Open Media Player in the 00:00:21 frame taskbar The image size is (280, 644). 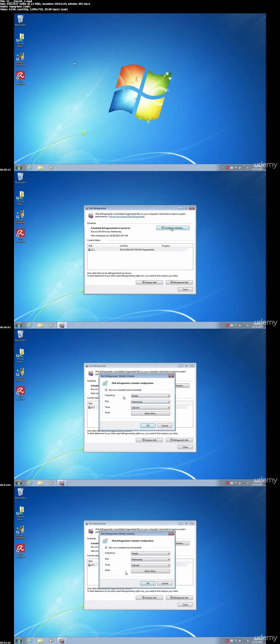tap(51, 168)
